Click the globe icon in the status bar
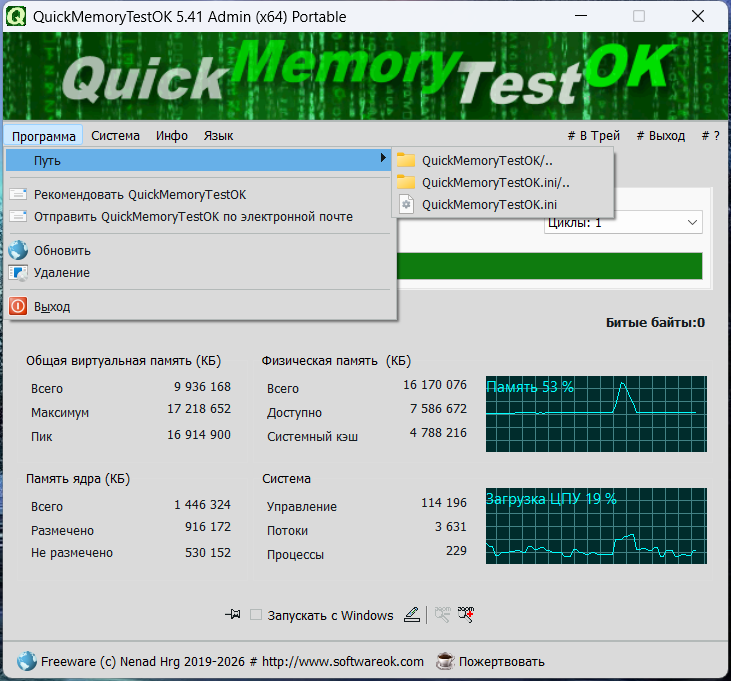Viewport: 731px width, 681px height. tap(27, 661)
